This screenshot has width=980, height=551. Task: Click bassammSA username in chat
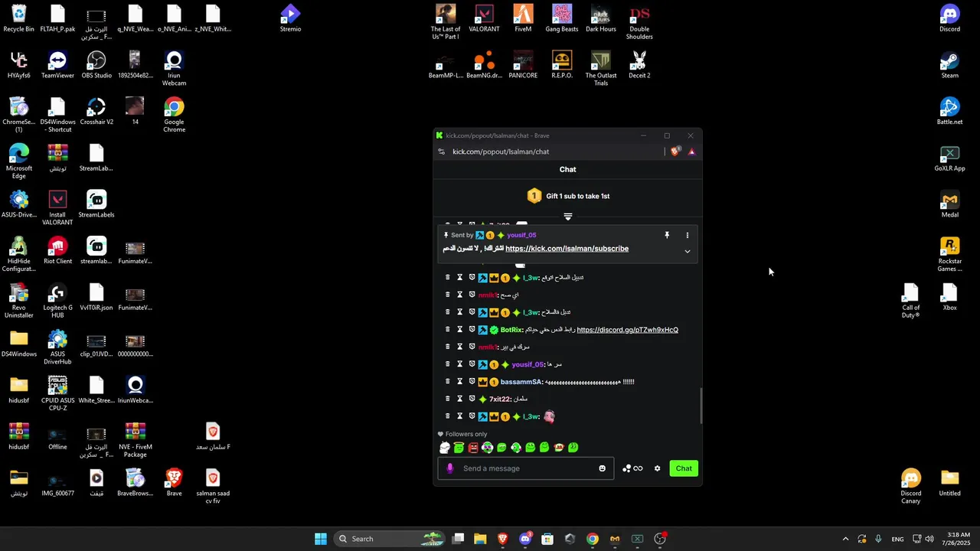521,382
